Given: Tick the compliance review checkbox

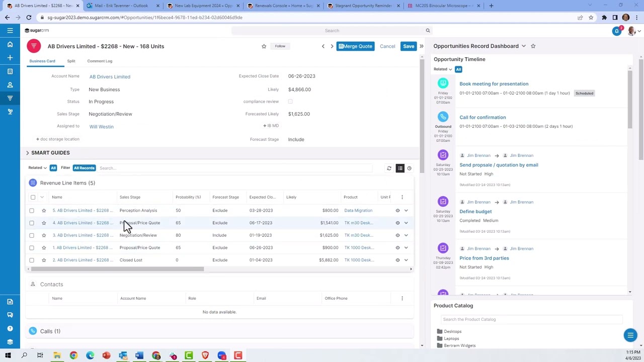Looking at the screenshot, I should (290, 102).
